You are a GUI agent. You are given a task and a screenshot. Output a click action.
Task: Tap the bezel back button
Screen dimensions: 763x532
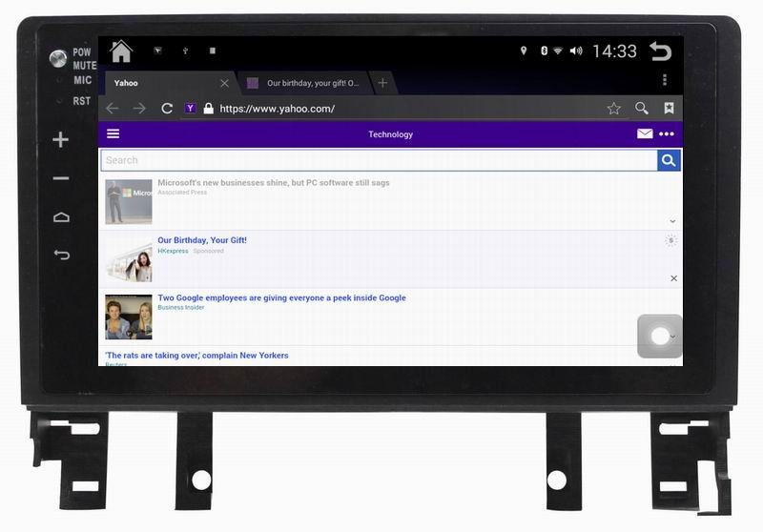(x=62, y=255)
